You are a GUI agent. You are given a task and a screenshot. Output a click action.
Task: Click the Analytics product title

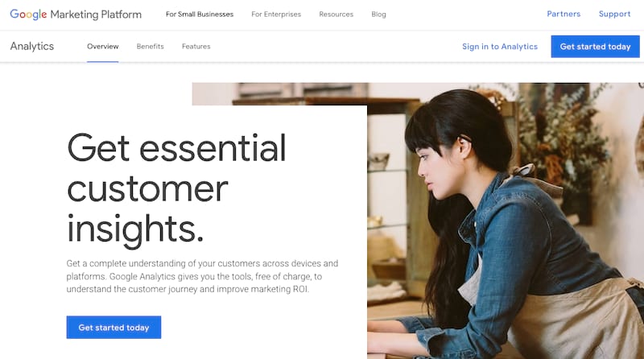(x=32, y=47)
